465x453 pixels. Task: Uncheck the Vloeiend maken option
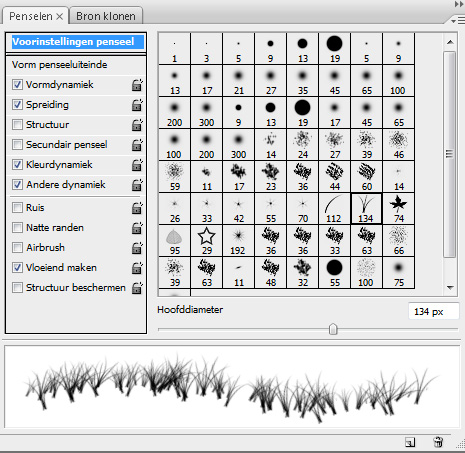[x=17, y=267]
